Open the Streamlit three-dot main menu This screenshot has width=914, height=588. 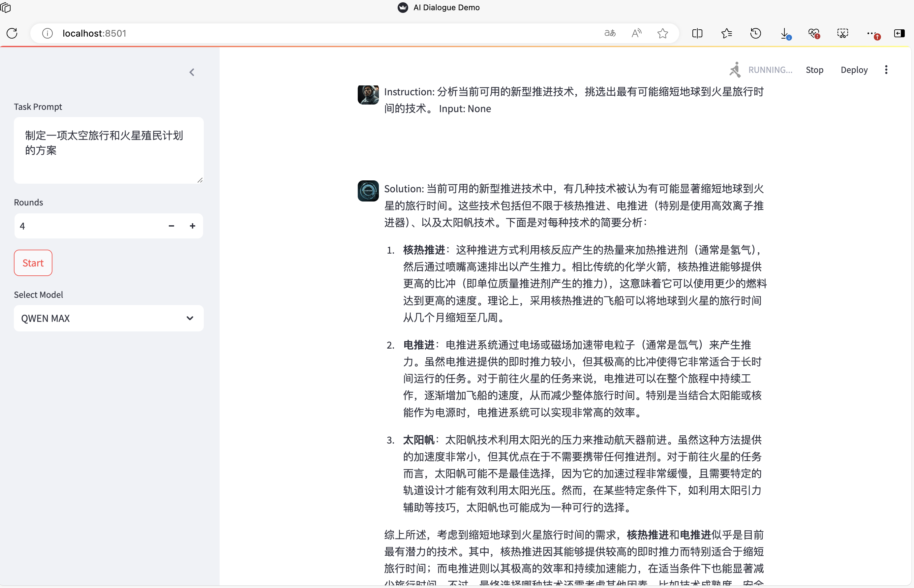coord(886,70)
